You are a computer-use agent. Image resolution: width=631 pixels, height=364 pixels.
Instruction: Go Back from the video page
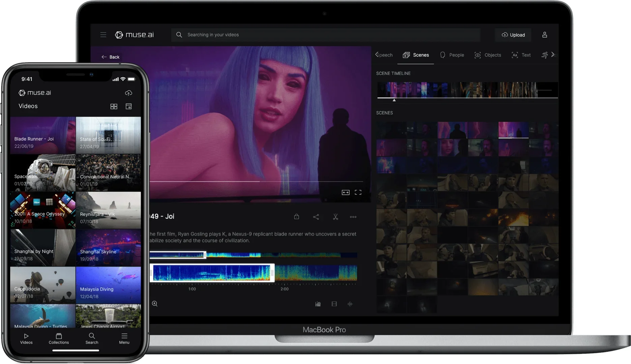pyautogui.click(x=110, y=57)
